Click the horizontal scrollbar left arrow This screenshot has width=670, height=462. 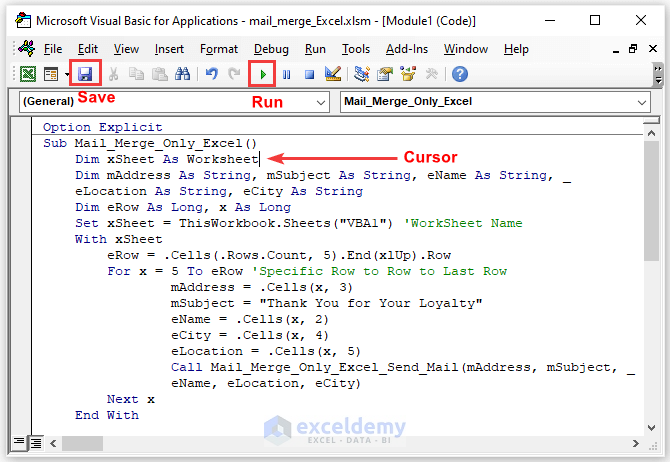coord(53,443)
